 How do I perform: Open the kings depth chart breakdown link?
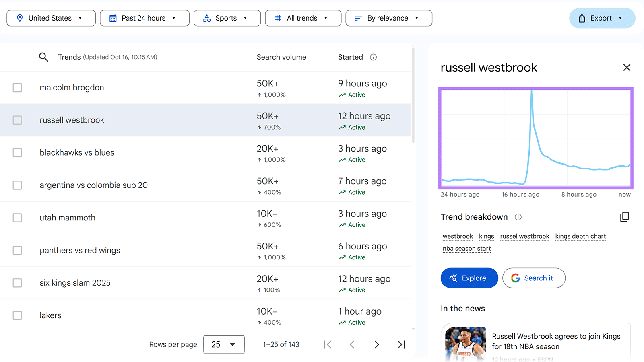coord(580,237)
